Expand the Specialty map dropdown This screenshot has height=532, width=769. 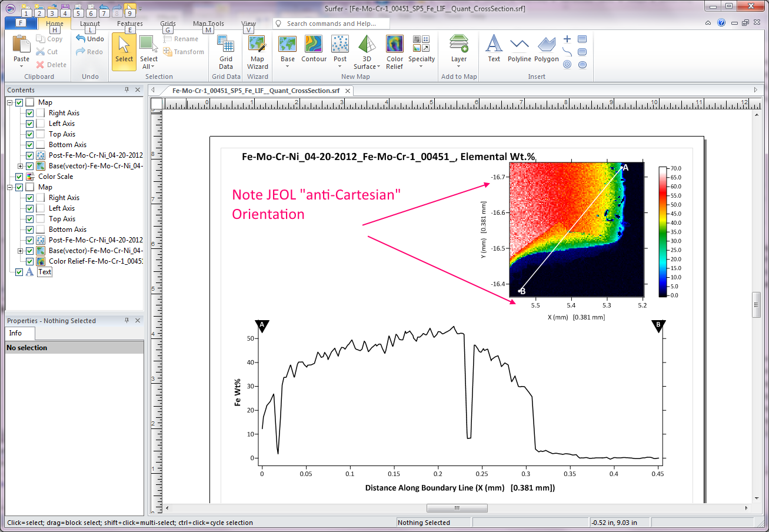(x=421, y=66)
